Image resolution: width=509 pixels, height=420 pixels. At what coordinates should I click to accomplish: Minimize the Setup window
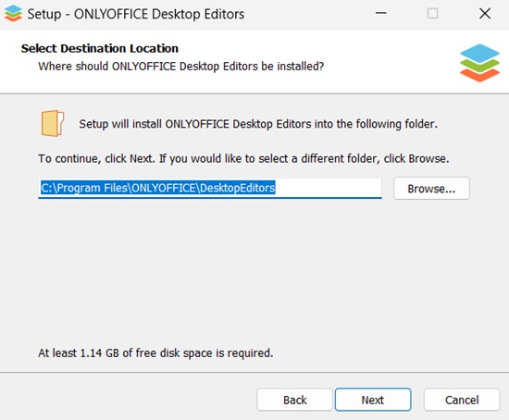[381, 14]
